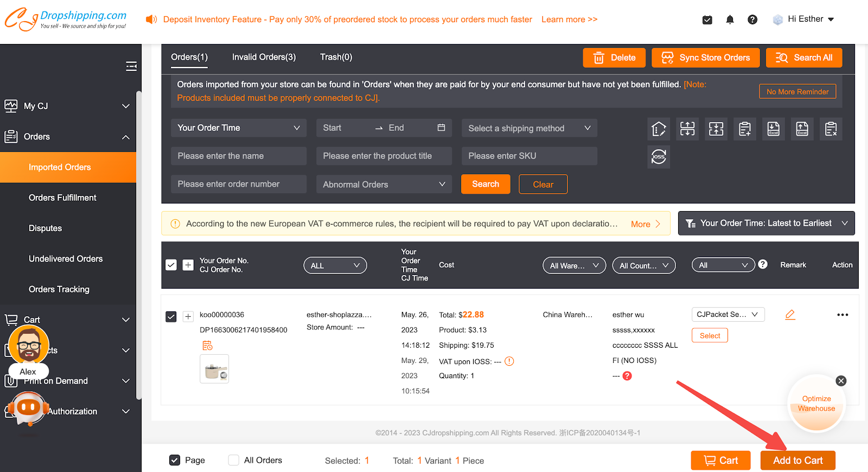Screen dimensions: 868x472
Task: Click the orange order note icon under the order number
Action: [x=207, y=346]
